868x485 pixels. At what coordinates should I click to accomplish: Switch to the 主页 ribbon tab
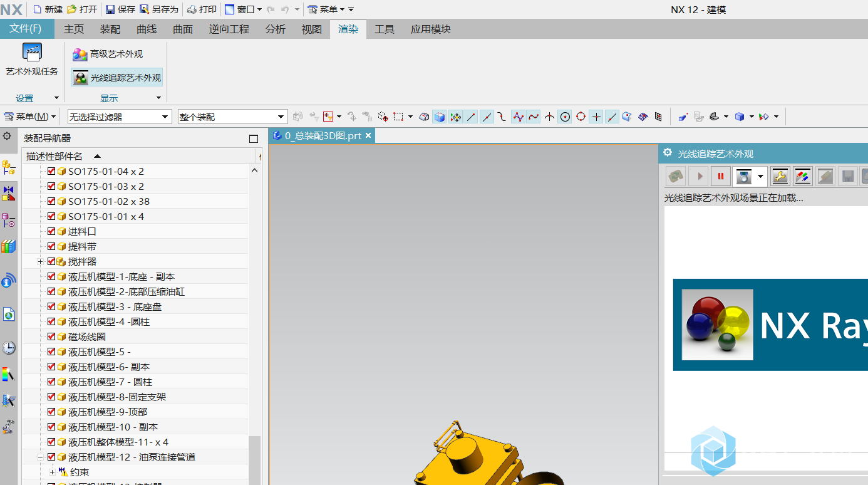tap(74, 29)
